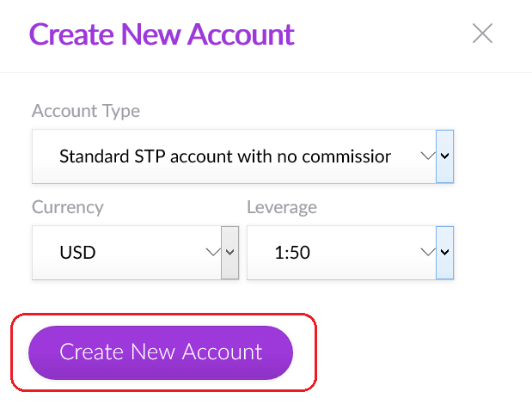Viewport: 532px width, 404px height.
Task: Submit the form with Create New Account
Action: (x=161, y=352)
